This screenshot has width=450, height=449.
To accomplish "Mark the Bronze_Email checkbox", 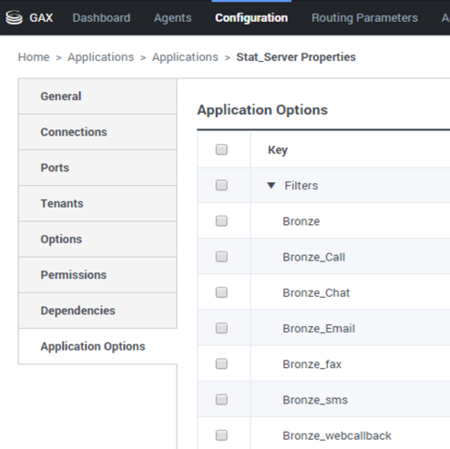I will [222, 328].
